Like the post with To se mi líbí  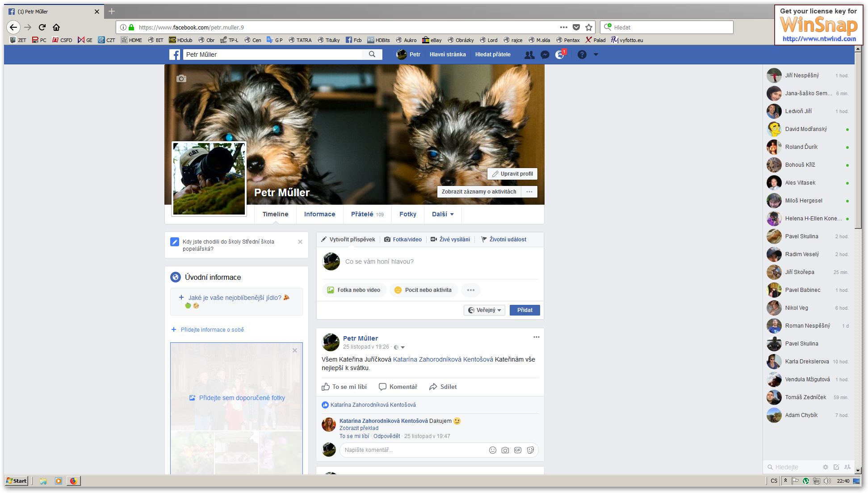tap(344, 387)
